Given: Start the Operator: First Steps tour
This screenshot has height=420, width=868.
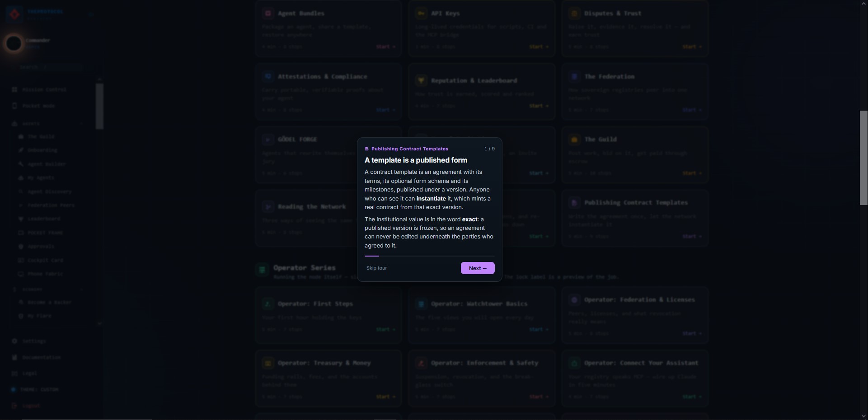Looking at the screenshot, I should click(385, 329).
